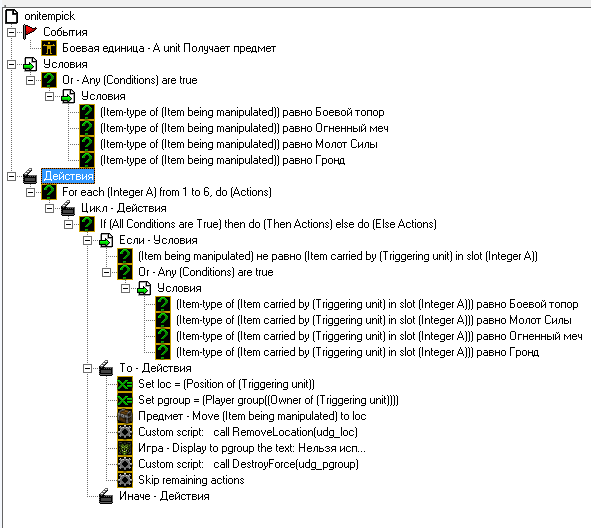Click the condition icon for Боевой топор item-type being manipulated
591x528 pixels.
(x=87, y=112)
